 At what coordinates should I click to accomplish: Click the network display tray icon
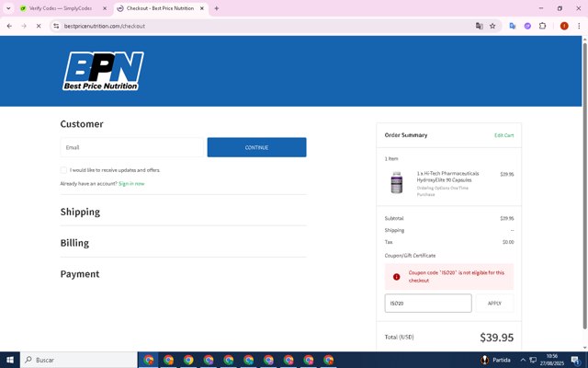click(533, 360)
